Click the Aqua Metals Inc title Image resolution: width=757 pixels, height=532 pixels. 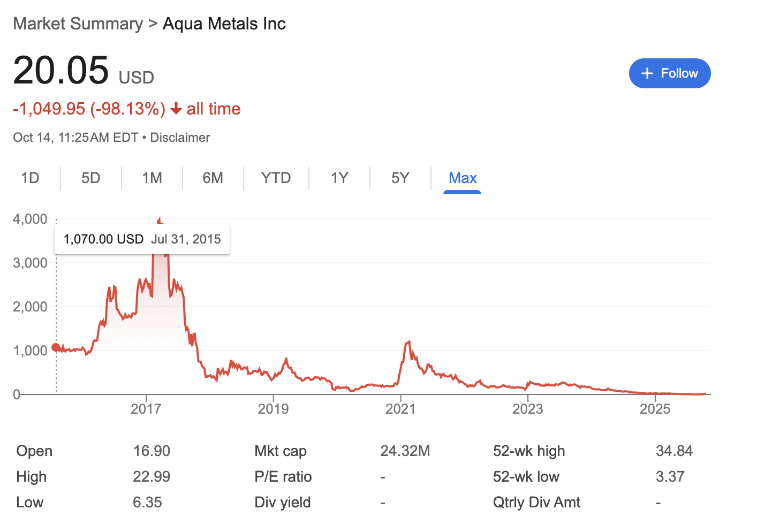(224, 24)
